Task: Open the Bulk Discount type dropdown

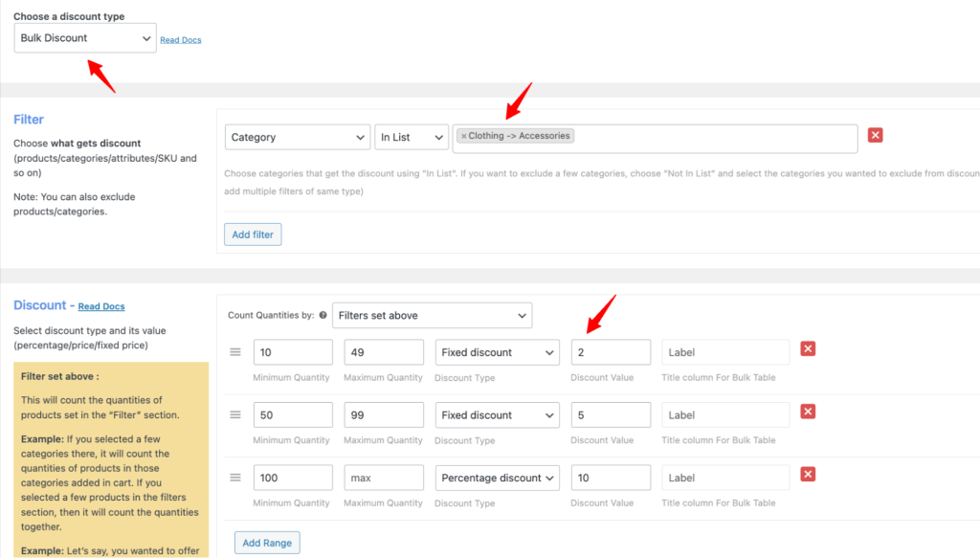Action: click(x=84, y=37)
